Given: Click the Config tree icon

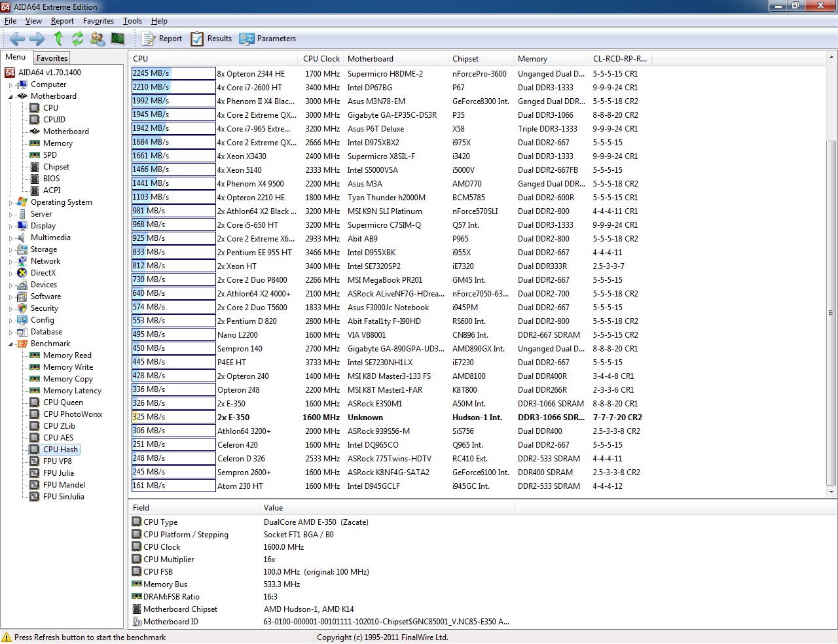Looking at the screenshot, I should (x=22, y=320).
